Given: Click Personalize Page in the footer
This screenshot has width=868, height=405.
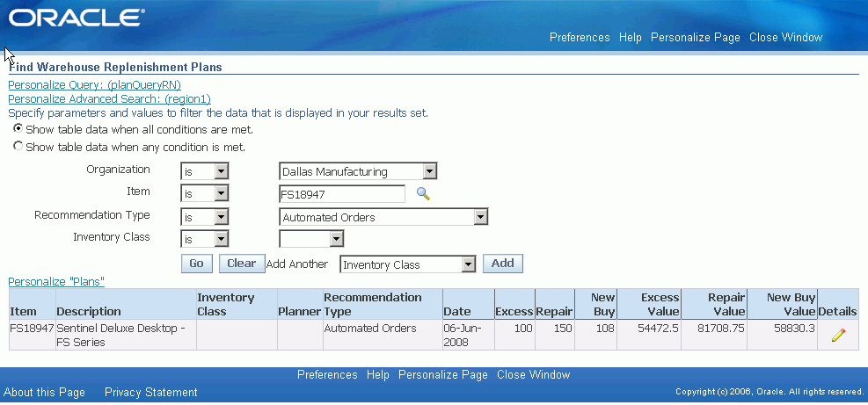Looking at the screenshot, I should (443, 374).
